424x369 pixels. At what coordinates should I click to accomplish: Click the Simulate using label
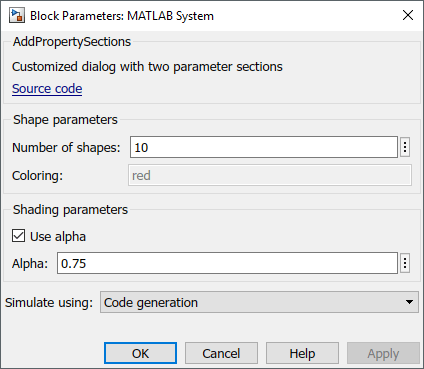[49, 303]
